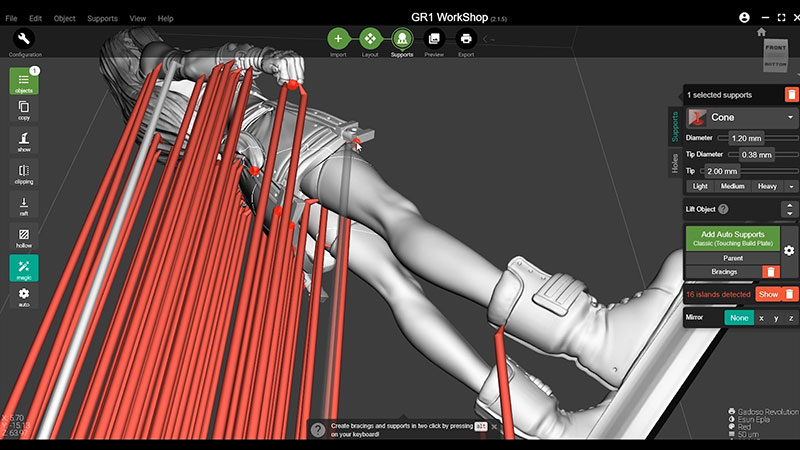The height and width of the screenshot is (450, 800).
Task: Open auto supports gear settings
Action: coord(789,250)
